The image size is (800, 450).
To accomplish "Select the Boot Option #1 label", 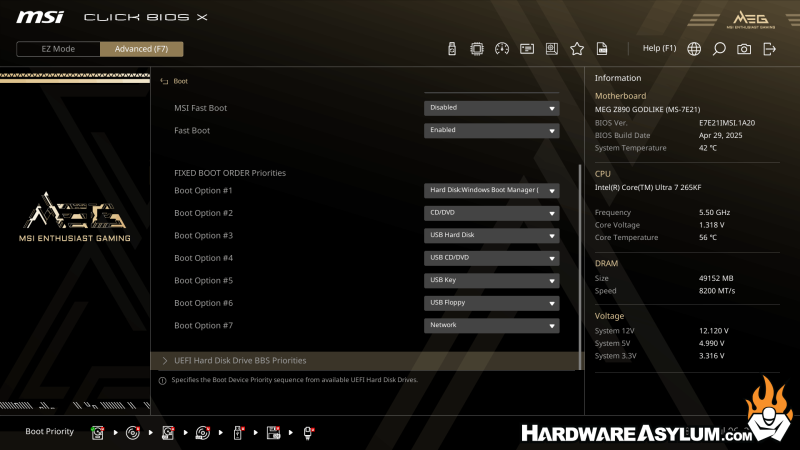I will pyautogui.click(x=203, y=191).
